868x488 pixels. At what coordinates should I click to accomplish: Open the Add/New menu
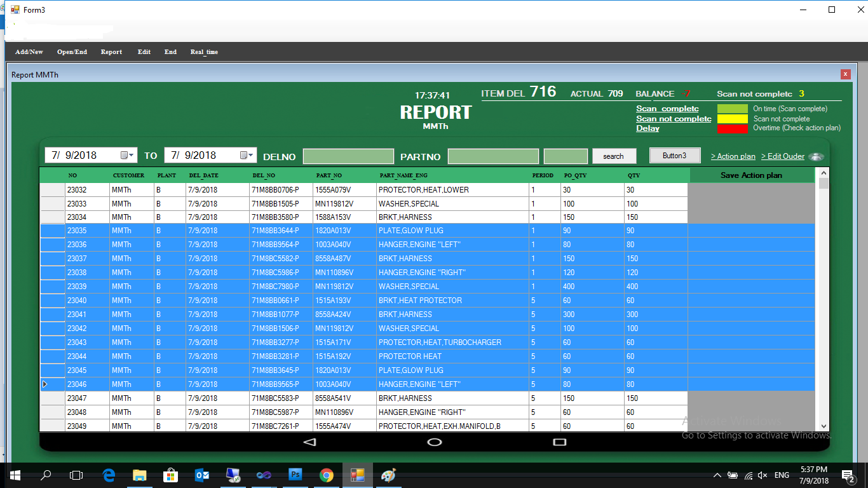(29, 52)
